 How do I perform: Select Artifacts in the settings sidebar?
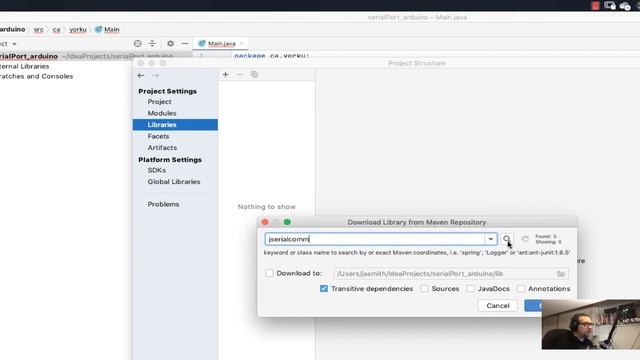click(162, 147)
